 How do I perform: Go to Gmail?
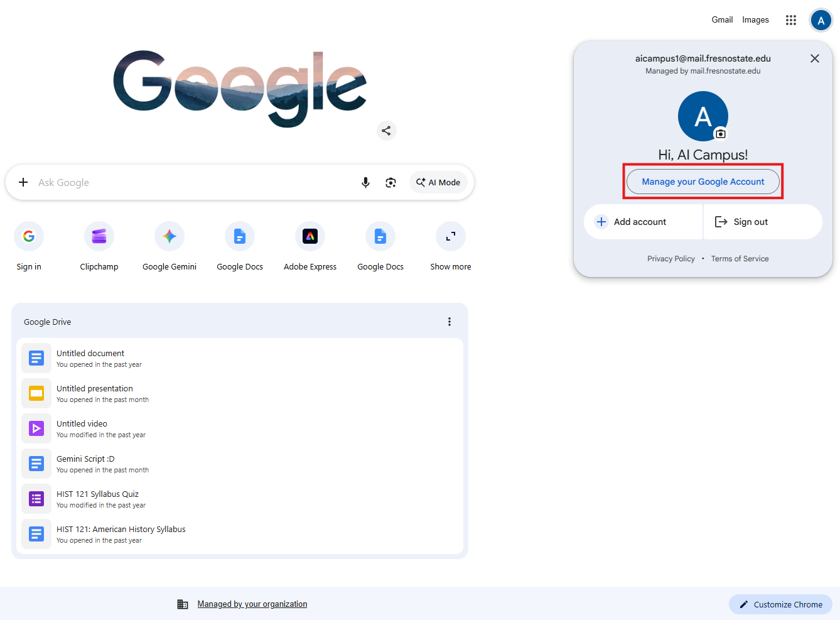[x=722, y=20]
